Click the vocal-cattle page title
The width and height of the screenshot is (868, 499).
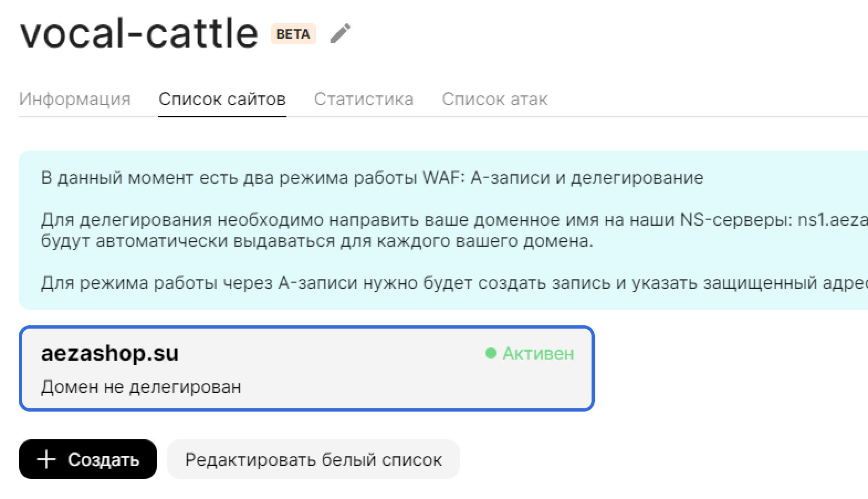tap(139, 33)
